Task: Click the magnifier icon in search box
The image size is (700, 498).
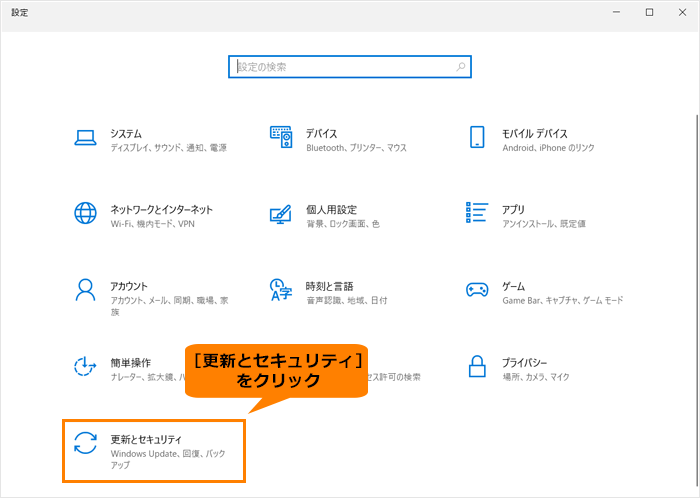Action: 461,67
